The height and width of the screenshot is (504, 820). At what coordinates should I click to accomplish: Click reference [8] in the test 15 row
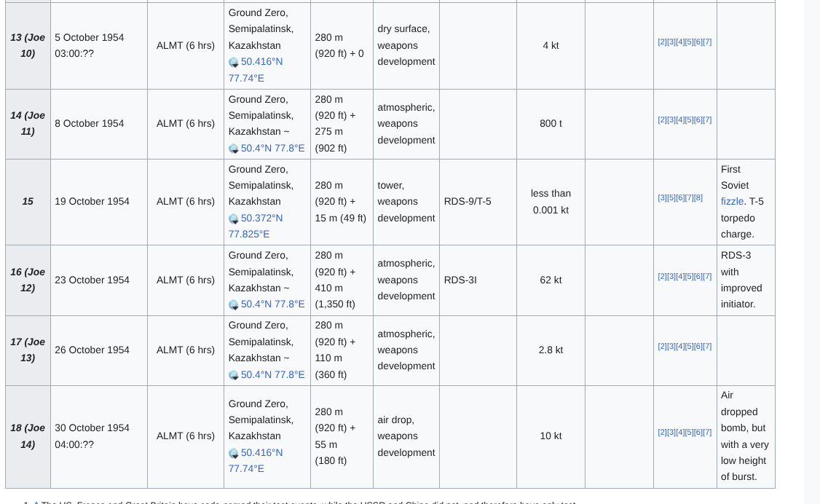[698, 197]
